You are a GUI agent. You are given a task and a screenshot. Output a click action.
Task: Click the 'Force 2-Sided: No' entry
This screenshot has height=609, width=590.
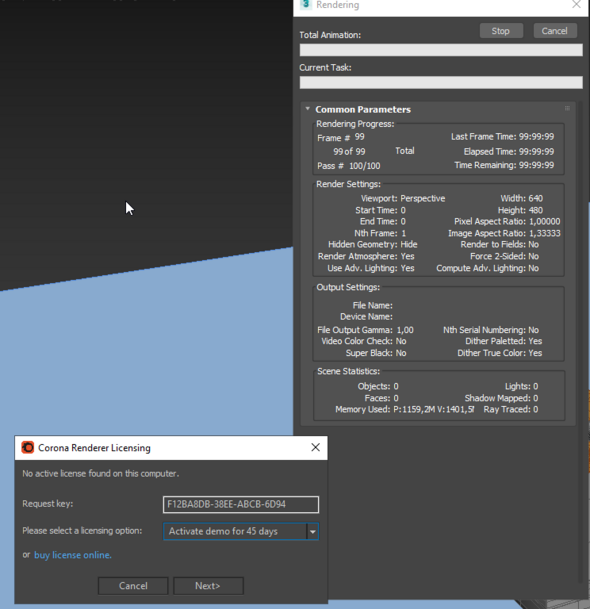click(504, 256)
